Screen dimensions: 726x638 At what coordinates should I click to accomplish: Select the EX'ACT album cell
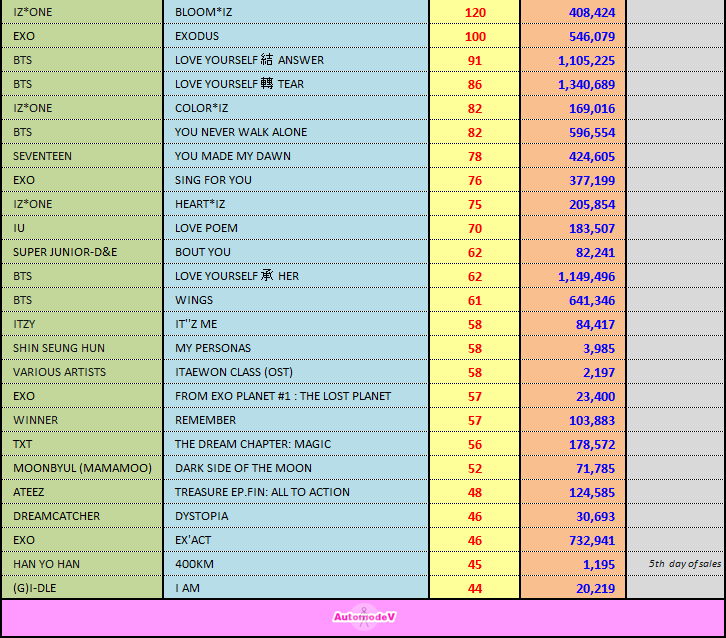pos(296,540)
